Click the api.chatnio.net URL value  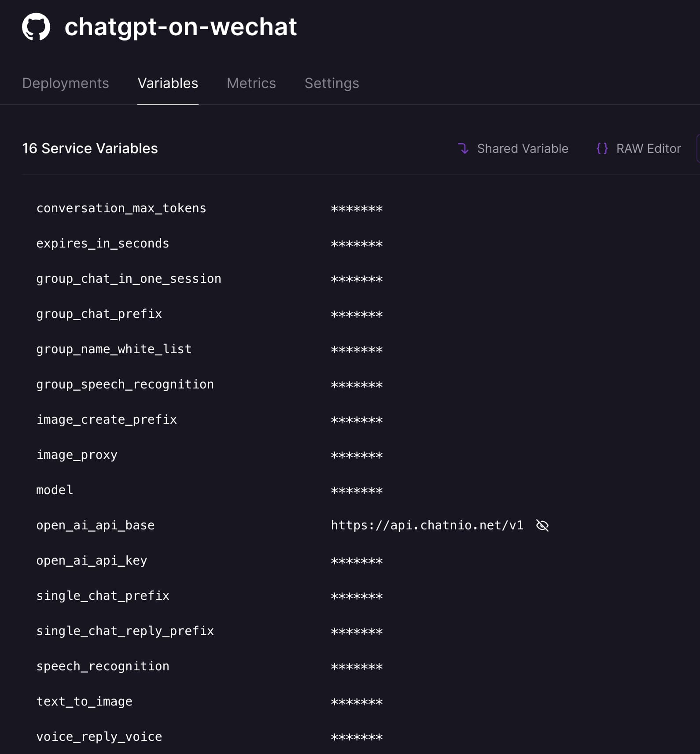(427, 525)
